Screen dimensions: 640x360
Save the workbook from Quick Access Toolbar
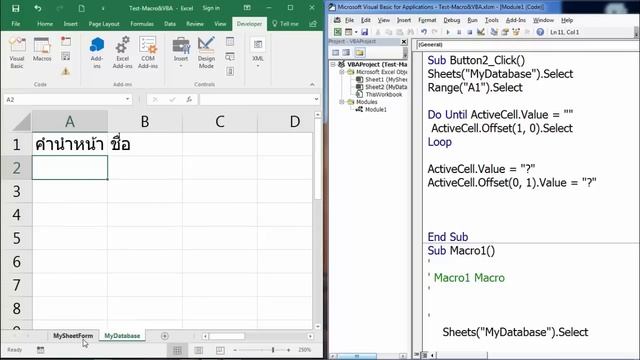(x=16, y=8)
